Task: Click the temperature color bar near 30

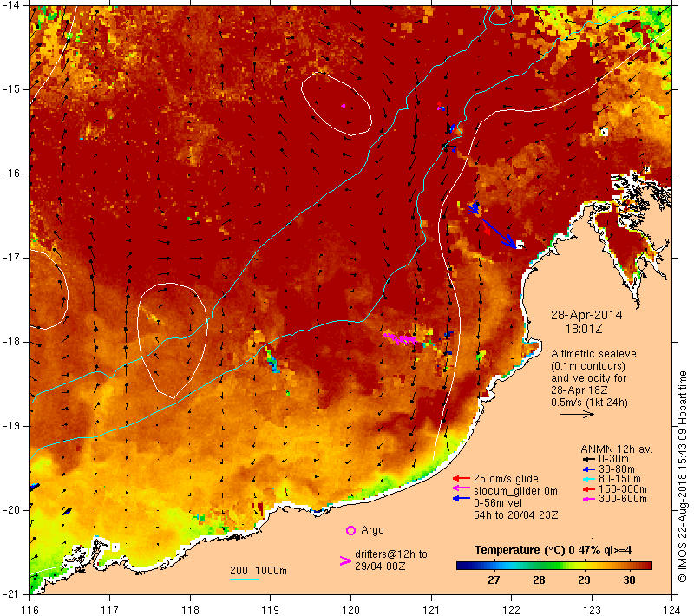Action: point(630,566)
